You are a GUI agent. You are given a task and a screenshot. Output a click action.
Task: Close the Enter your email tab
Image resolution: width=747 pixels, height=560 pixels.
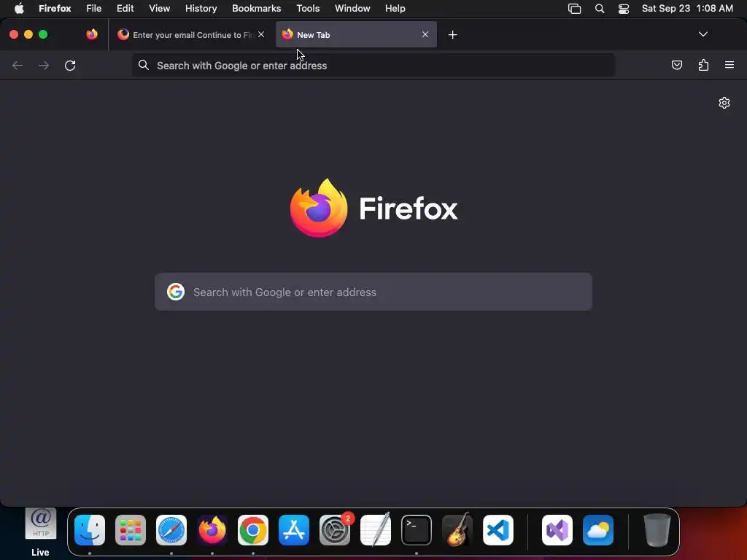tap(261, 34)
